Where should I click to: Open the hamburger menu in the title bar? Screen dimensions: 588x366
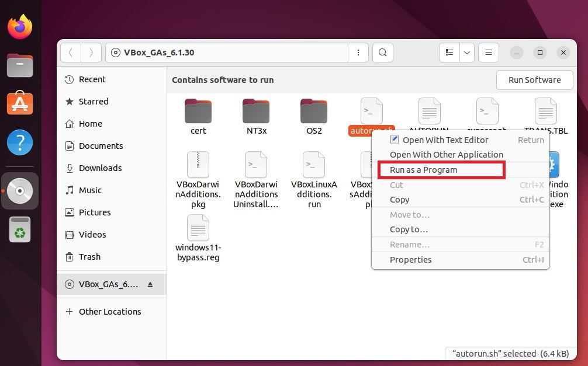pos(489,52)
